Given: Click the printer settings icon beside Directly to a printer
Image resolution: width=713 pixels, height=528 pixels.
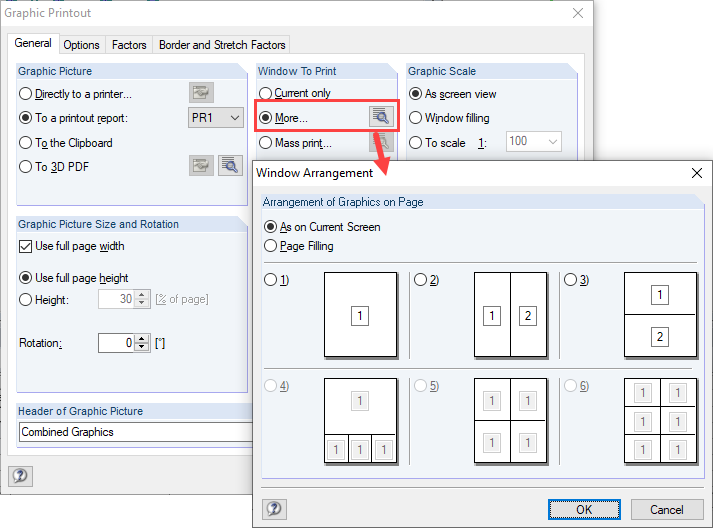Looking at the screenshot, I should point(202,94).
